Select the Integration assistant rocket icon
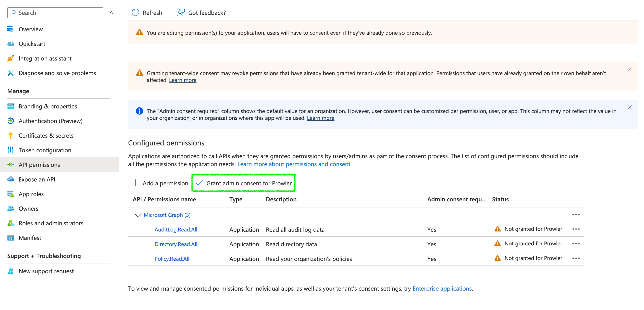 pos(10,58)
